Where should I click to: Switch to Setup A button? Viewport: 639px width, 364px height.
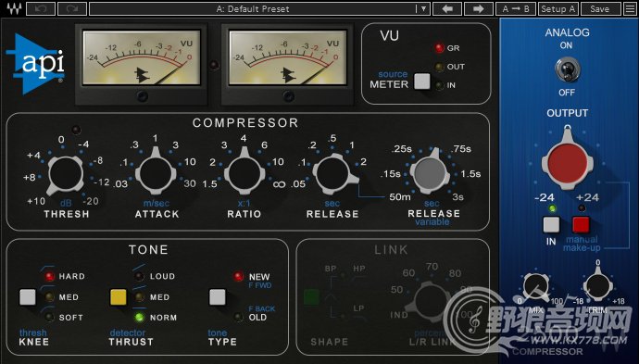coord(558,8)
